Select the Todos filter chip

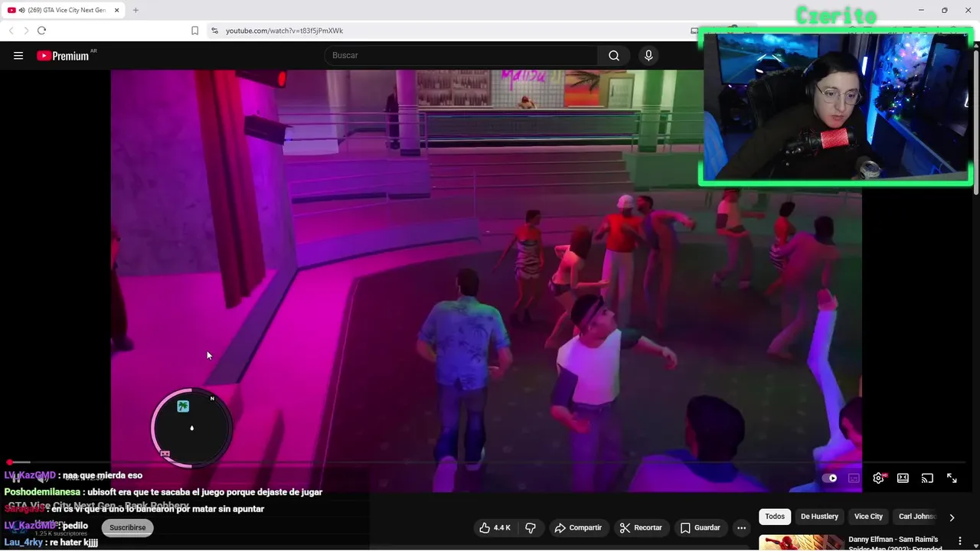(775, 517)
